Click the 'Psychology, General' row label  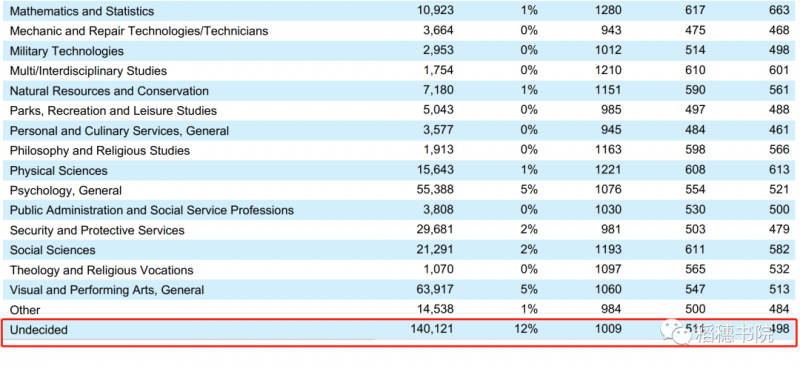(x=66, y=190)
